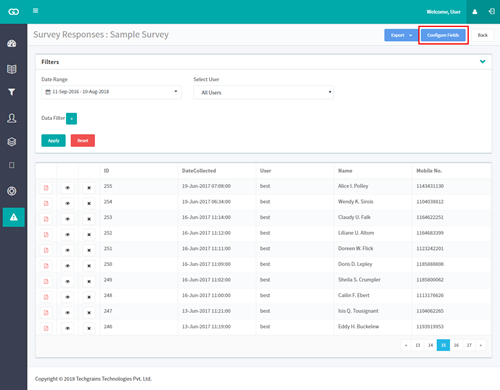Delete response 251 with the X icon
The width and height of the screenshot is (500, 390).
point(89,250)
